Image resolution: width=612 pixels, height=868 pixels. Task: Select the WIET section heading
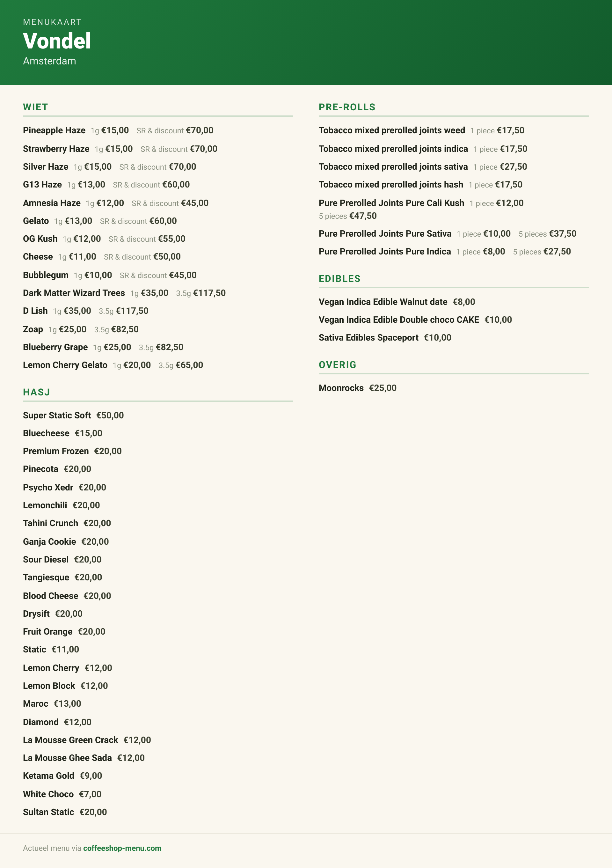click(x=35, y=107)
